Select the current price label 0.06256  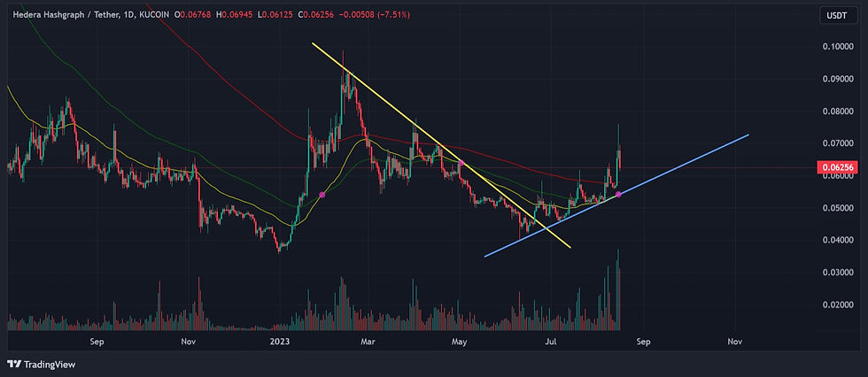click(838, 167)
